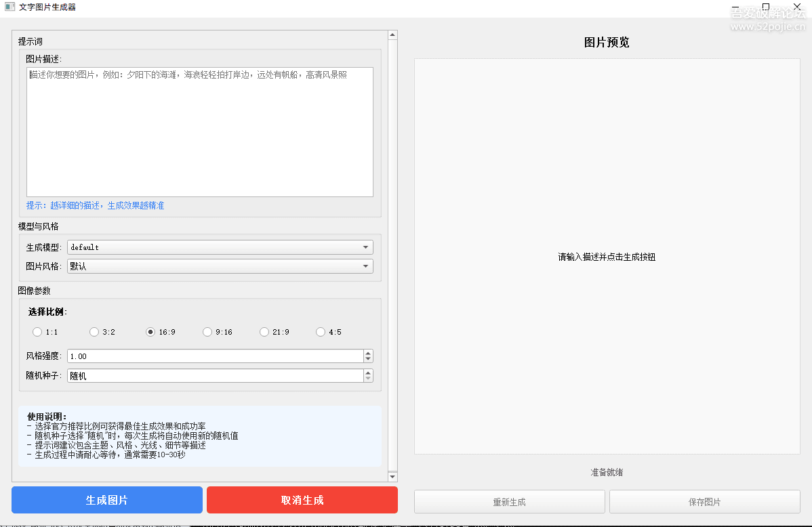
Task: Click the scrollbar down arrow on the left panel
Action: click(392, 476)
